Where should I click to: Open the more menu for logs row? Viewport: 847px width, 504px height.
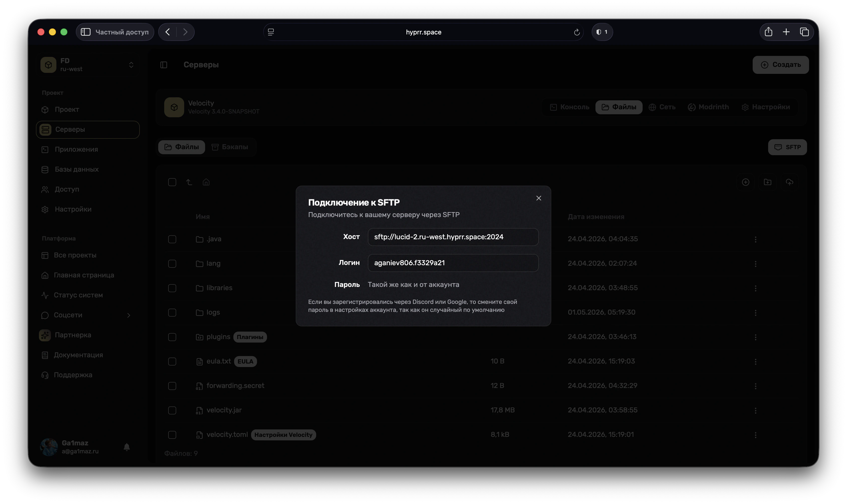tap(755, 312)
